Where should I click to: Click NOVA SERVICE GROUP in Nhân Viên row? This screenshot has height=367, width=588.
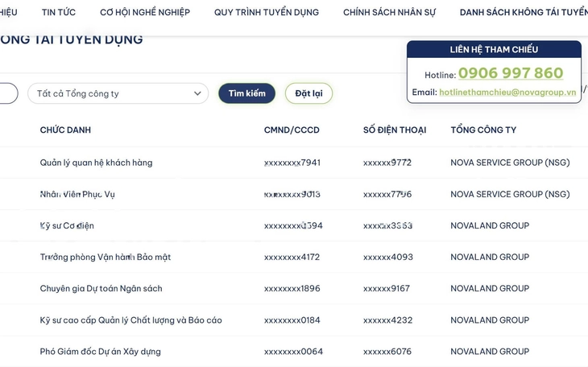click(510, 194)
